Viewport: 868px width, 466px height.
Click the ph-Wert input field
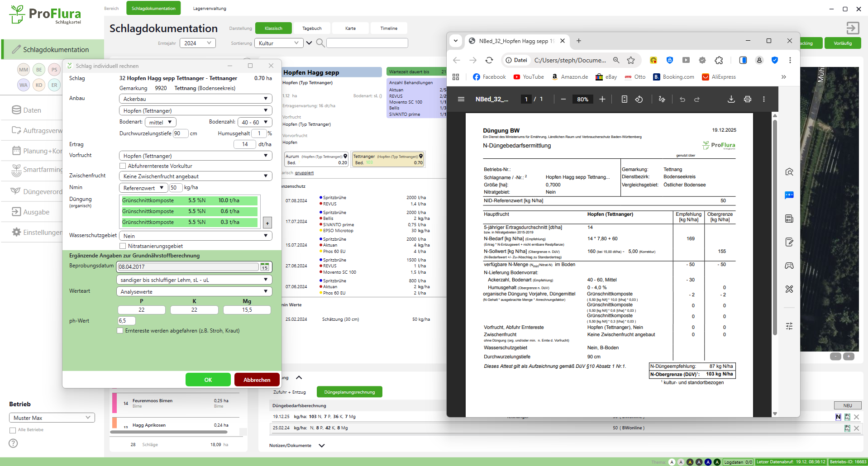[126, 321]
